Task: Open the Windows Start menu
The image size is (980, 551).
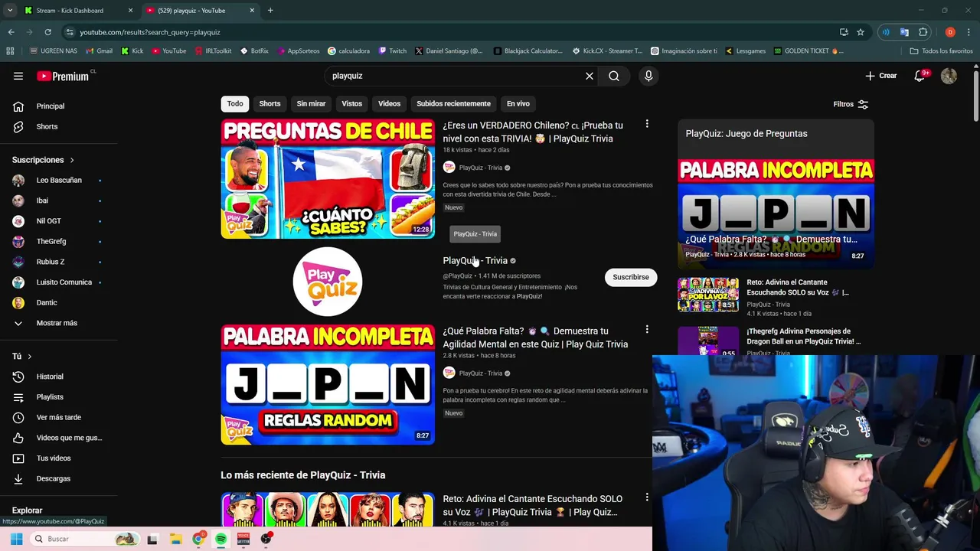Action: 16,539
